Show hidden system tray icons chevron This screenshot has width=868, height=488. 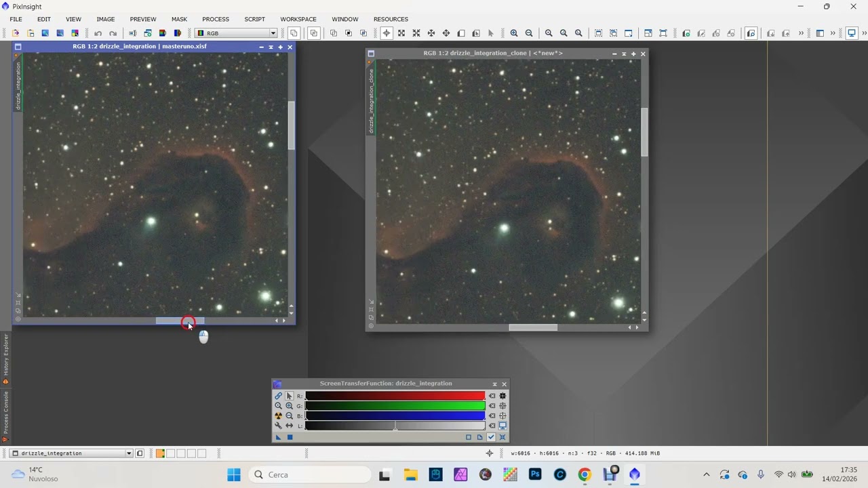(x=706, y=474)
